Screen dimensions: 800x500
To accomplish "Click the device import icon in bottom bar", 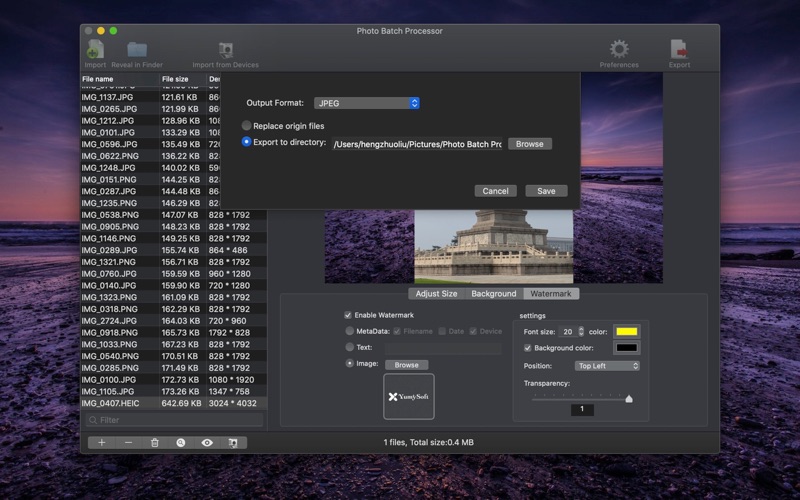I will 233,442.
